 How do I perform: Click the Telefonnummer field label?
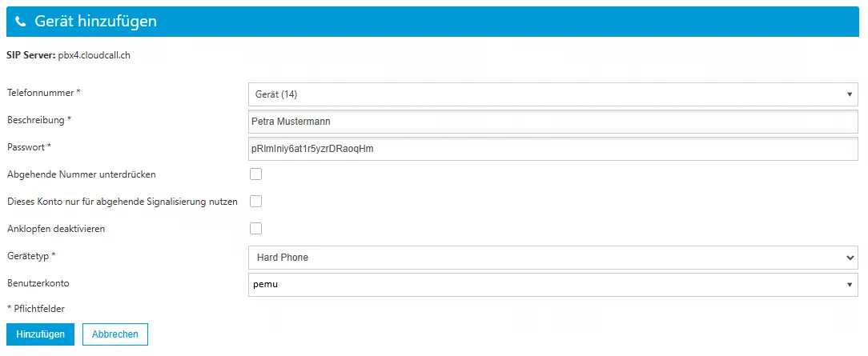click(44, 93)
